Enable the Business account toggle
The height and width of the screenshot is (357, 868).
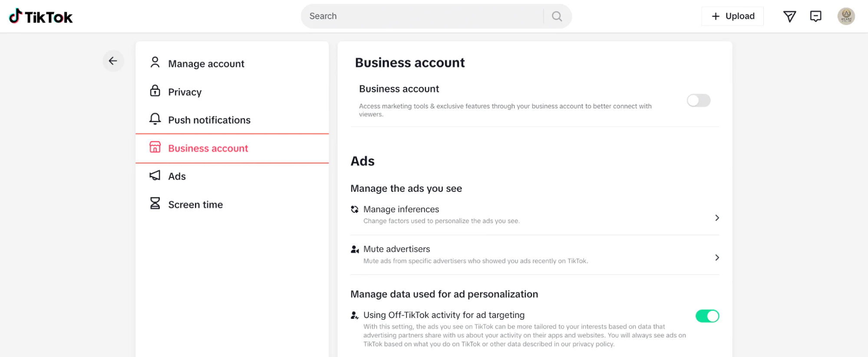(x=698, y=101)
